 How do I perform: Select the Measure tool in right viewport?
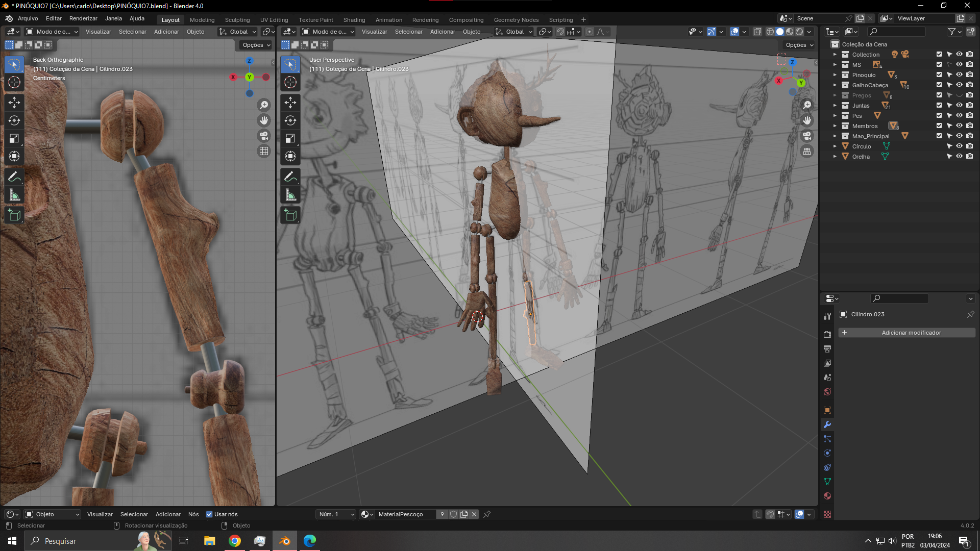[290, 195]
